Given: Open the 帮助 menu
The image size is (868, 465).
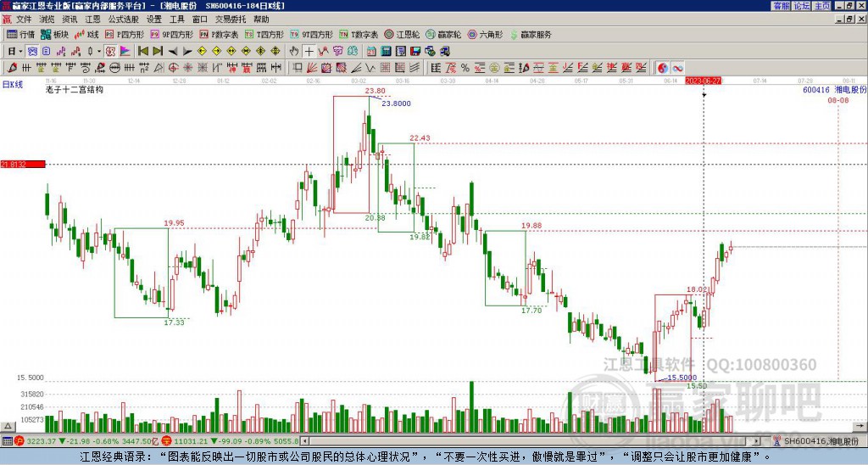Looking at the screenshot, I should pos(261,20).
